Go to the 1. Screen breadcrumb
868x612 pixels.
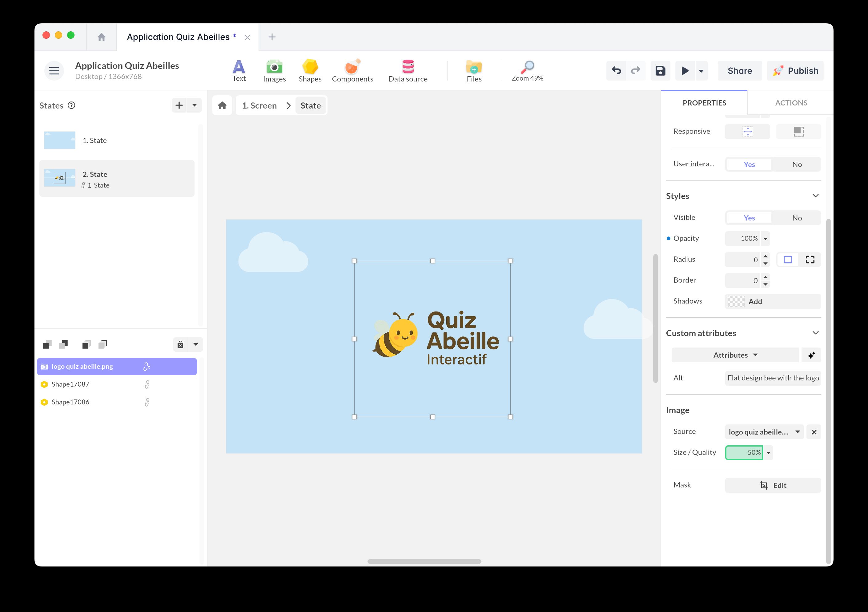click(x=259, y=106)
